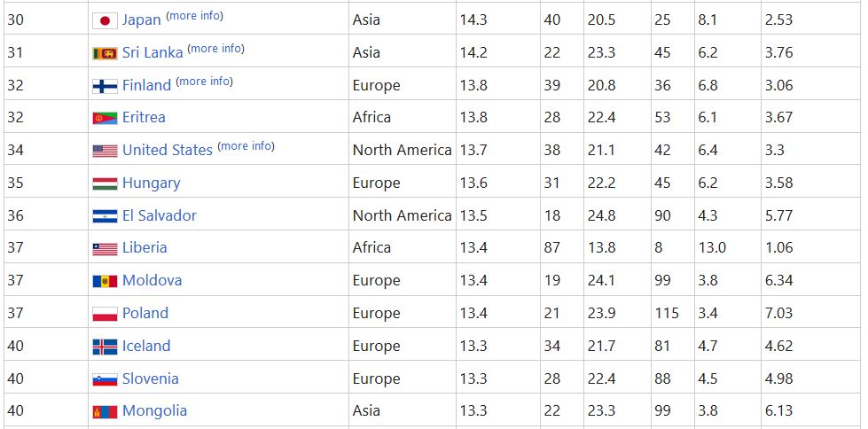Open 'more info' next to United States

click(x=246, y=146)
